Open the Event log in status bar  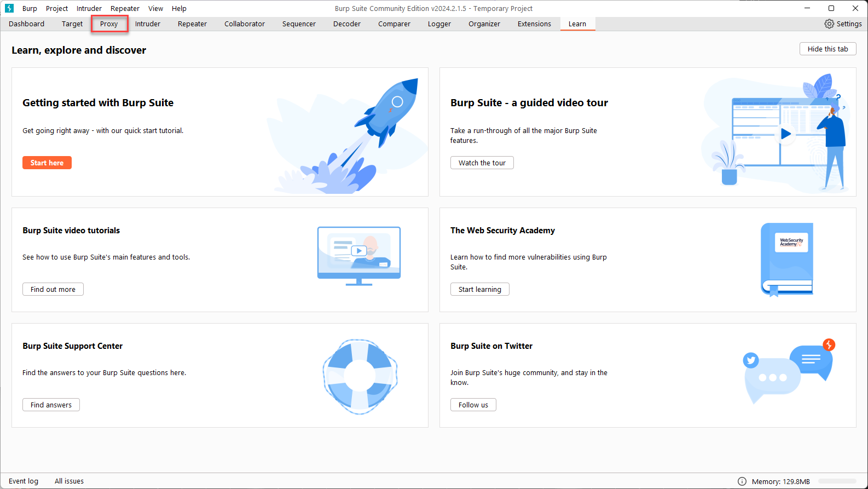pyautogui.click(x=24, y=481)
